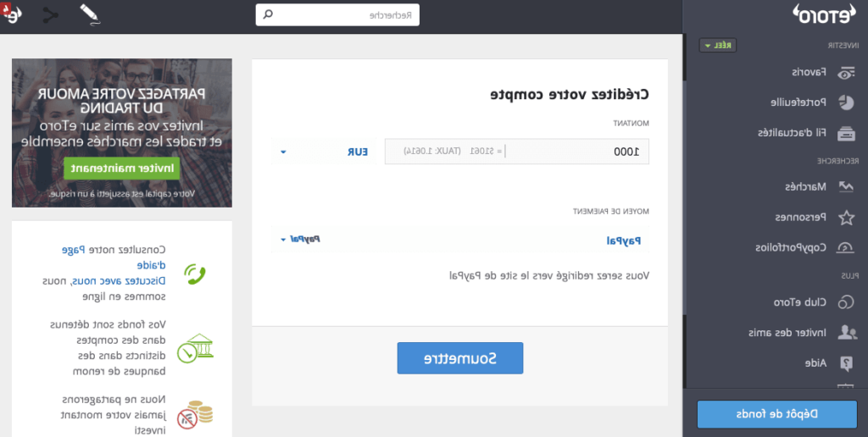Click the Dépôt de fonds button

776,413
